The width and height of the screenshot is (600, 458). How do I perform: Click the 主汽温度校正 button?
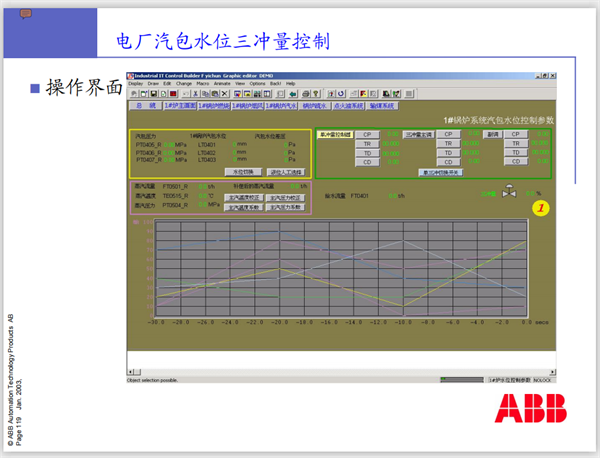point(244,198)
